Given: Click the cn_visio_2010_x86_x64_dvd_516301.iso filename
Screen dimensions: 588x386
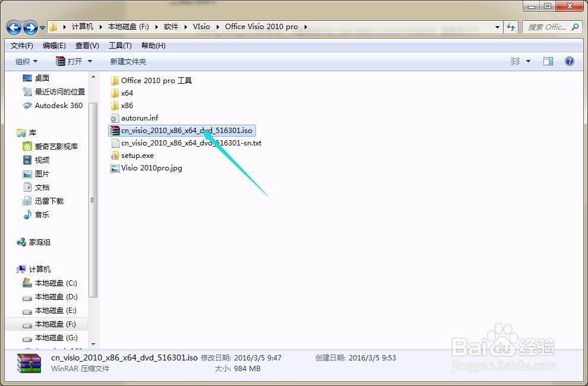Looking at the screenshot, I should 186,131.
